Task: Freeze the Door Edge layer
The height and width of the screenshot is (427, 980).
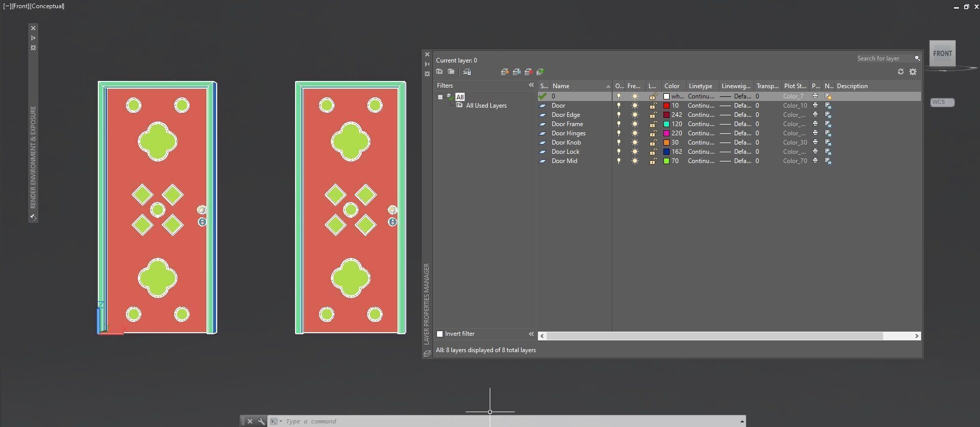Action: [635, 115]
